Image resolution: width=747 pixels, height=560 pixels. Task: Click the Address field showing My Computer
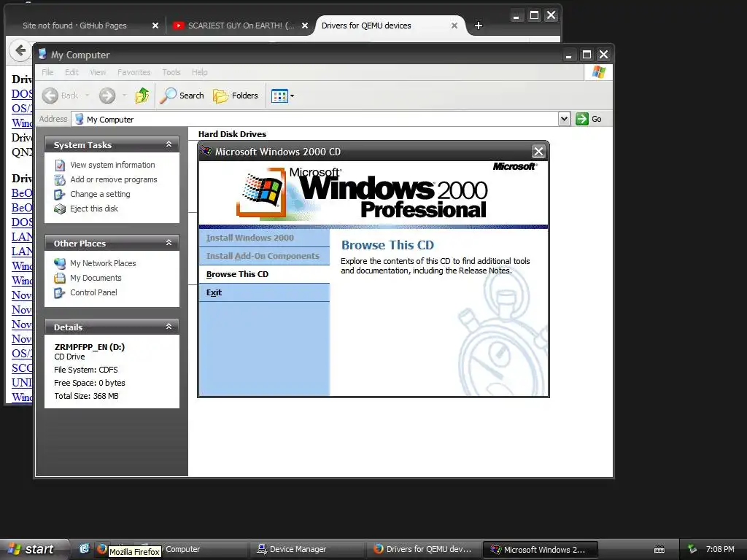(315, 119)
